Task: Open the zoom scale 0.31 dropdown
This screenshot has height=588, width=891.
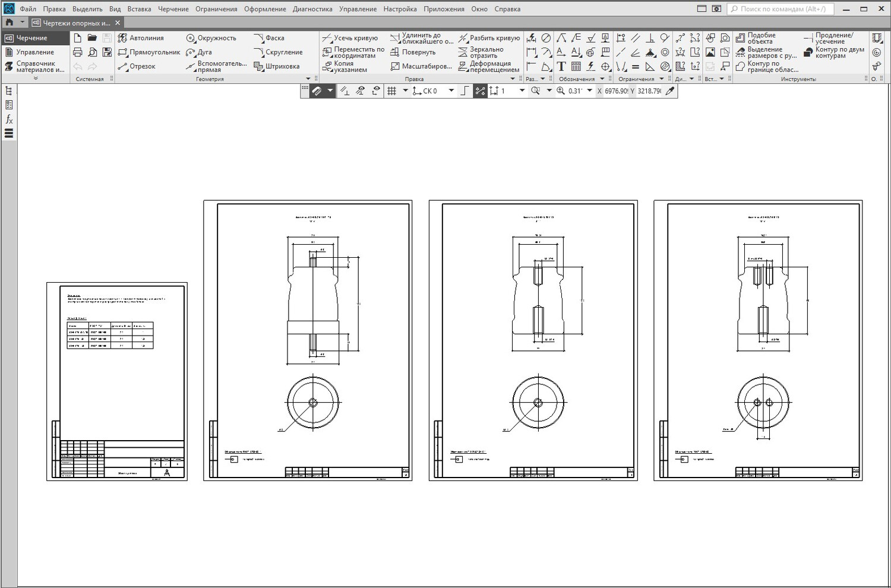Action: [x=589, y=91]
